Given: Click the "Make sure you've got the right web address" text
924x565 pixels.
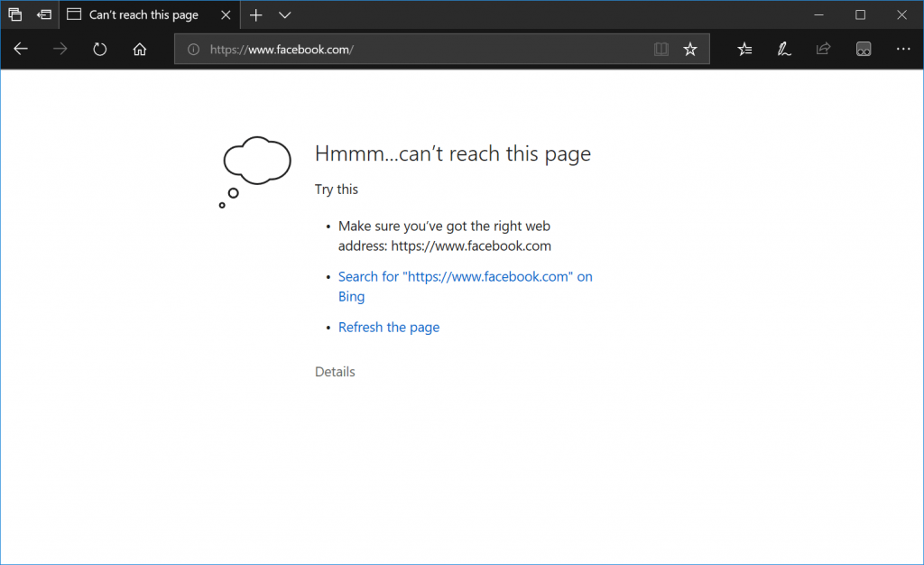Looking at the screenshot, I should (x=445, y=236).
